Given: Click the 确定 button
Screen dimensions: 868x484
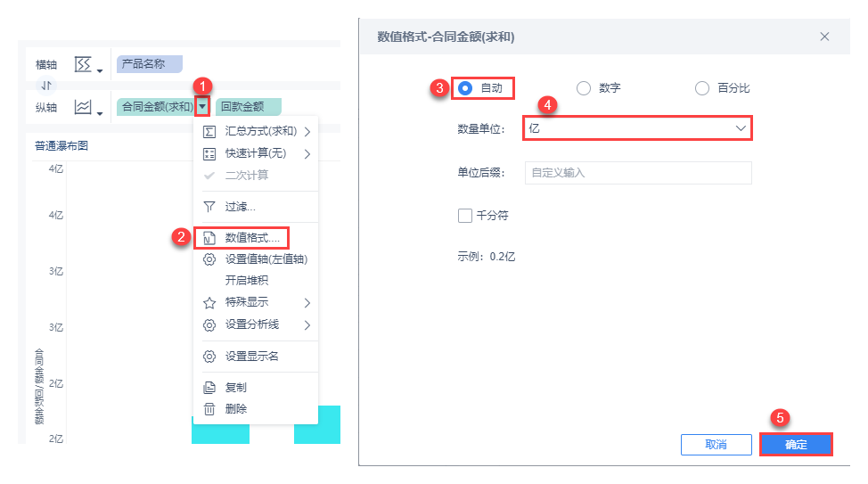Looking at the screenshot, I should (x=796, y=444).
